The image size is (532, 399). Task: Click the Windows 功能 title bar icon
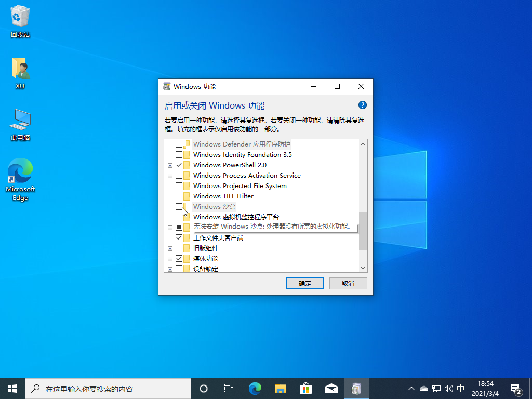(x=166, y=87)
